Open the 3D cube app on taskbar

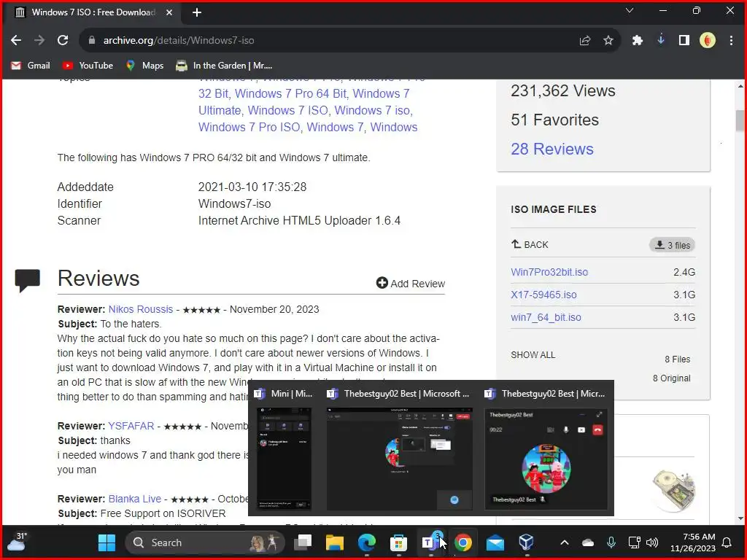(x=527, y=542)
